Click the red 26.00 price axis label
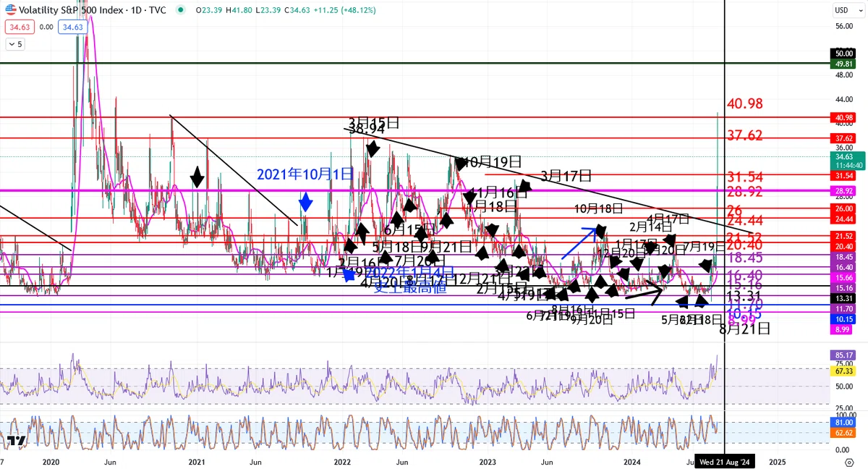Viewport: 868px width, 469px height. [x=844, y=208]
